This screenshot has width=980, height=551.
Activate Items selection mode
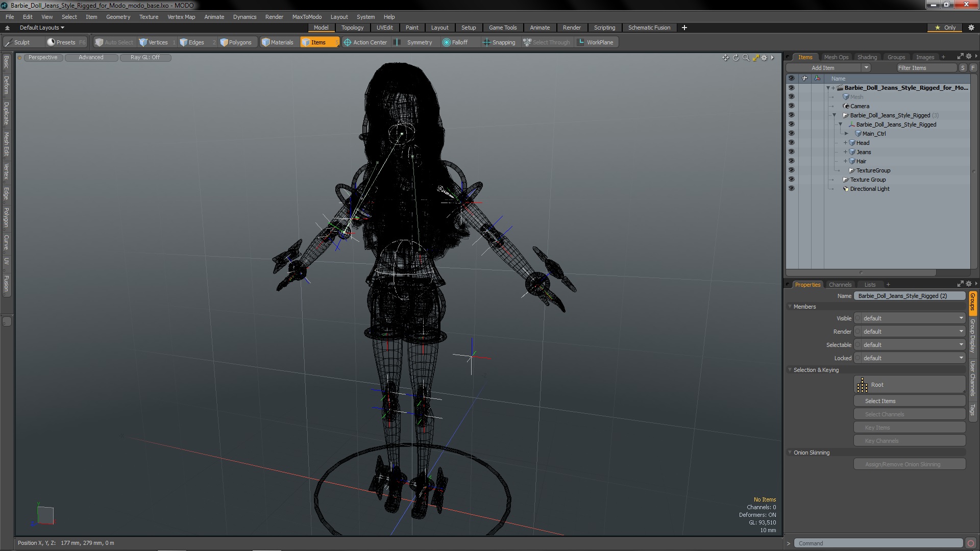pos(319,42)
